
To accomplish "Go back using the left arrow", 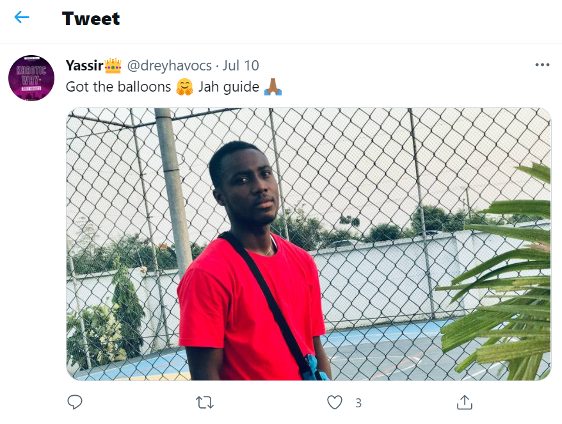I will (22, 17).
